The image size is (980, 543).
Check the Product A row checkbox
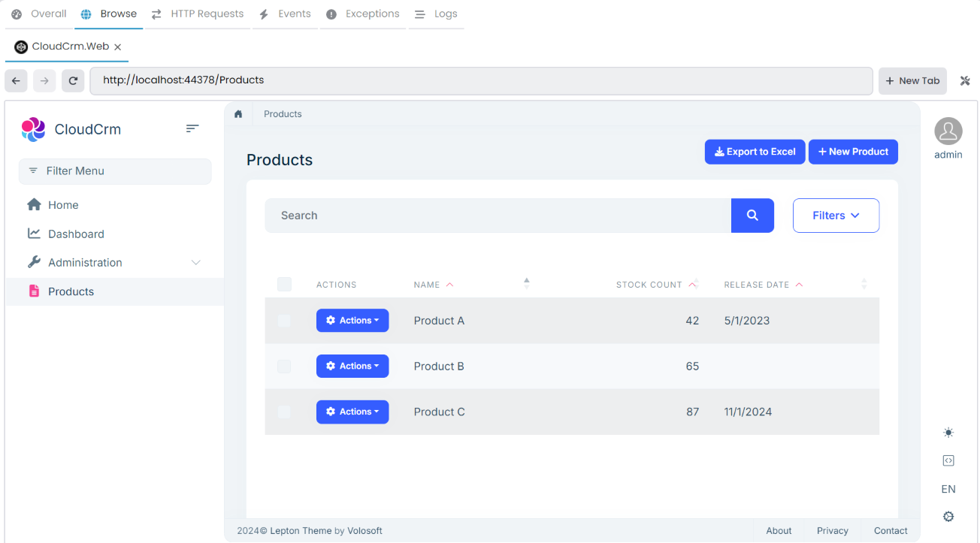click(x=284, y=321)
